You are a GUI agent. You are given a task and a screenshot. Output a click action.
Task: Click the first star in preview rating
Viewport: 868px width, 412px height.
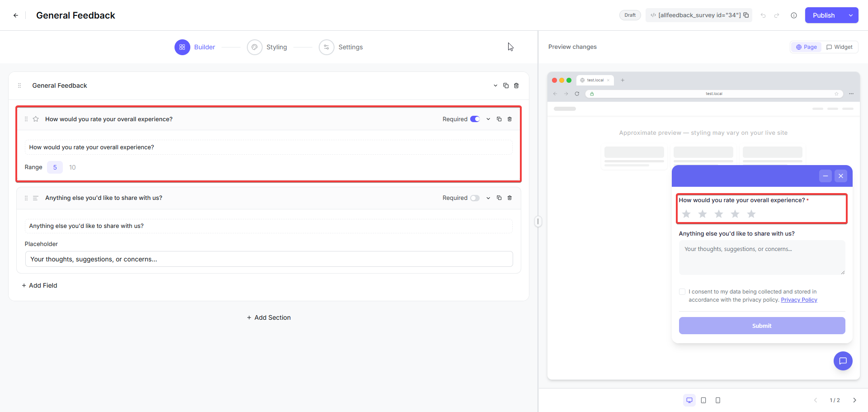686,214
